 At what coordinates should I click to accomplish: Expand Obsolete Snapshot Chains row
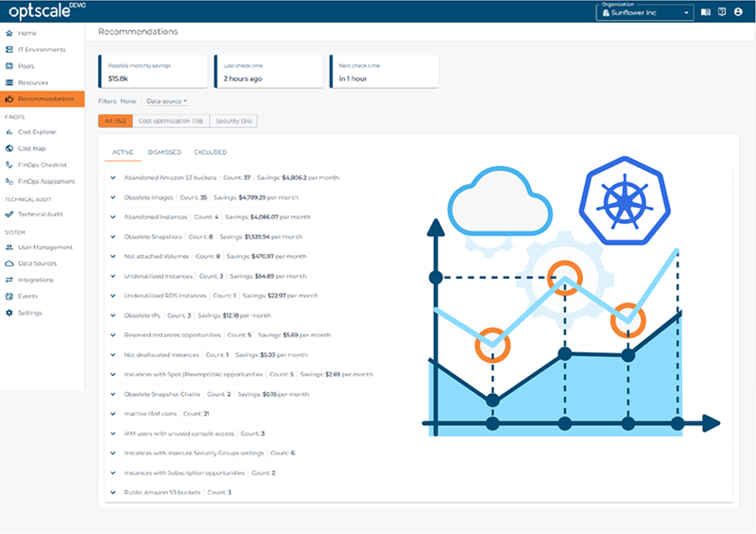[x=113, y=394]
